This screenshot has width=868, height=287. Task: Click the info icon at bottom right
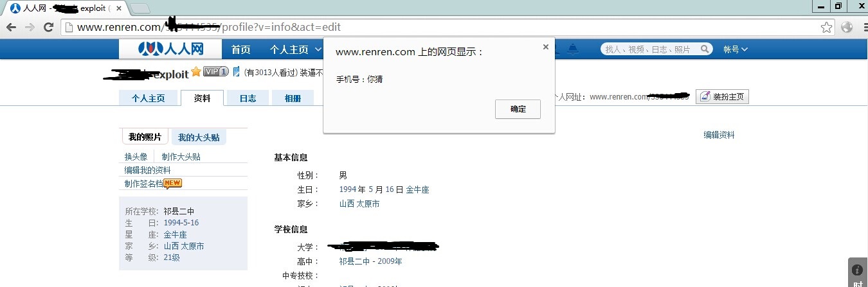[857, 270]
